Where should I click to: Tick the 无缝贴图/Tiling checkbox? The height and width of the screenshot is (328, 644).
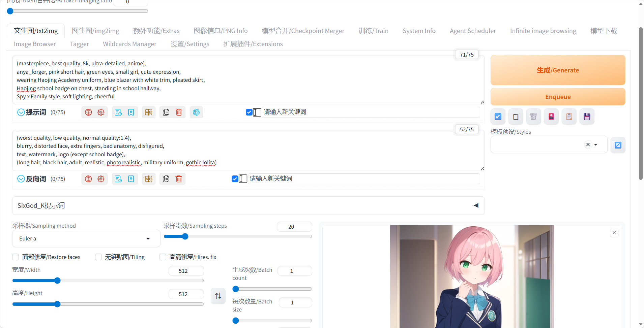[x=98, y=257]
